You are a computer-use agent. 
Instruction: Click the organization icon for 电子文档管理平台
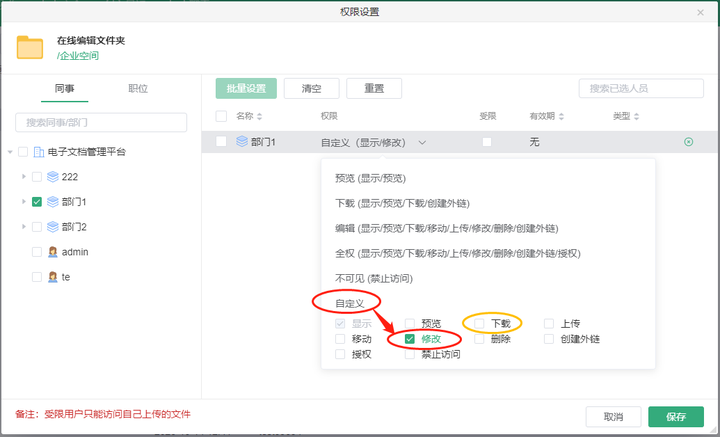pyautogui.click(x=39, y=152)
